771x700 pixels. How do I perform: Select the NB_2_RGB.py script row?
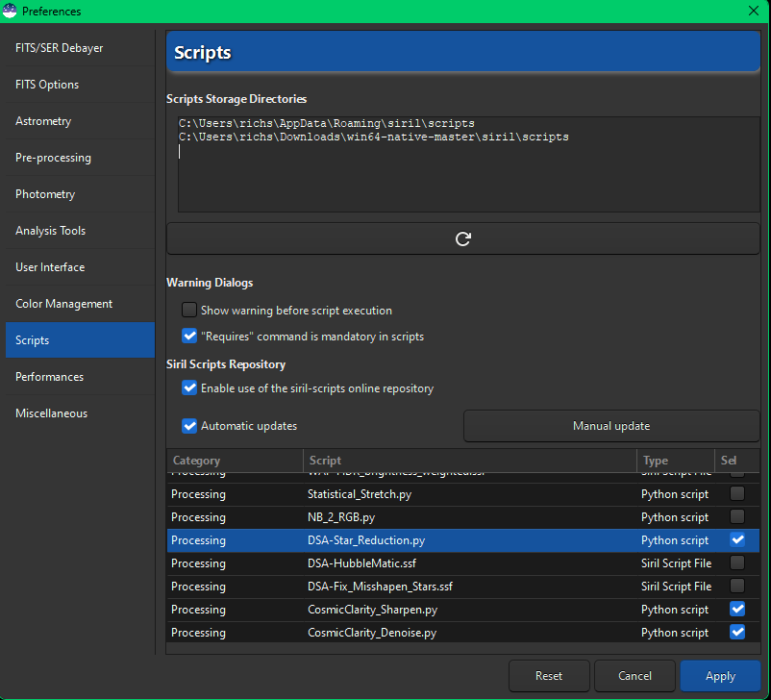tap(463, 517)
